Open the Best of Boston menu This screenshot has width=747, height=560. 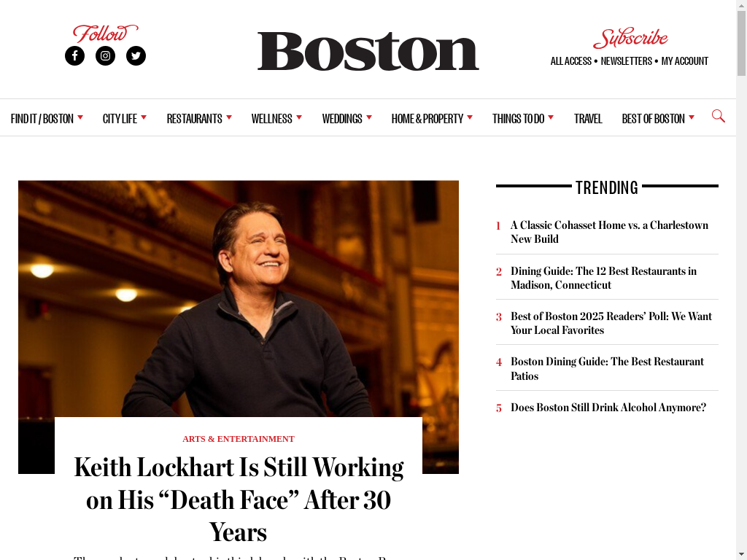(653, 119)
